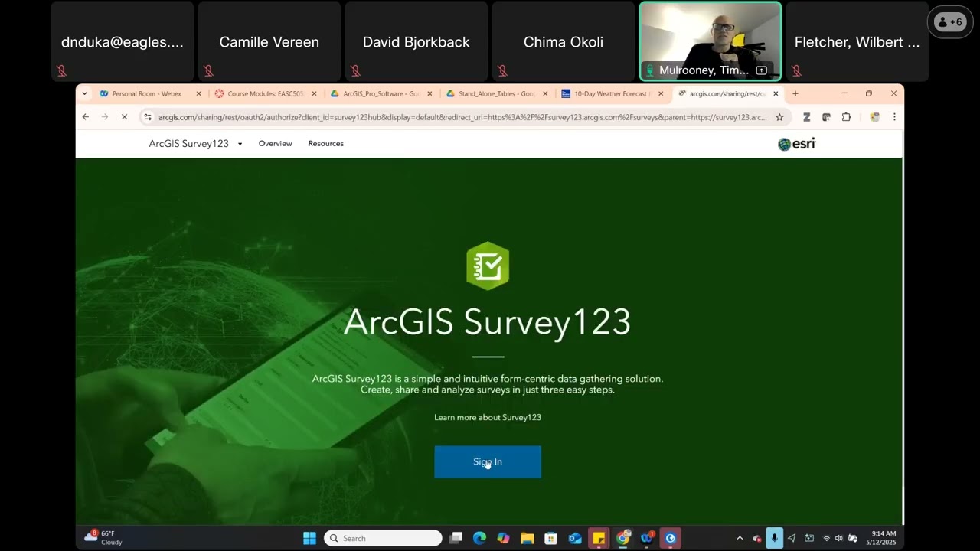
Task: Open the Chrome three-dot menu
Action: coord(894,117)
